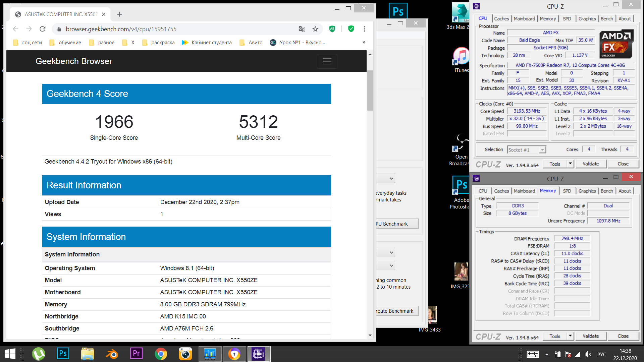Open Graphics tab in upper CPU-Z window
The image size is (644, 362).
coord(587,19)
